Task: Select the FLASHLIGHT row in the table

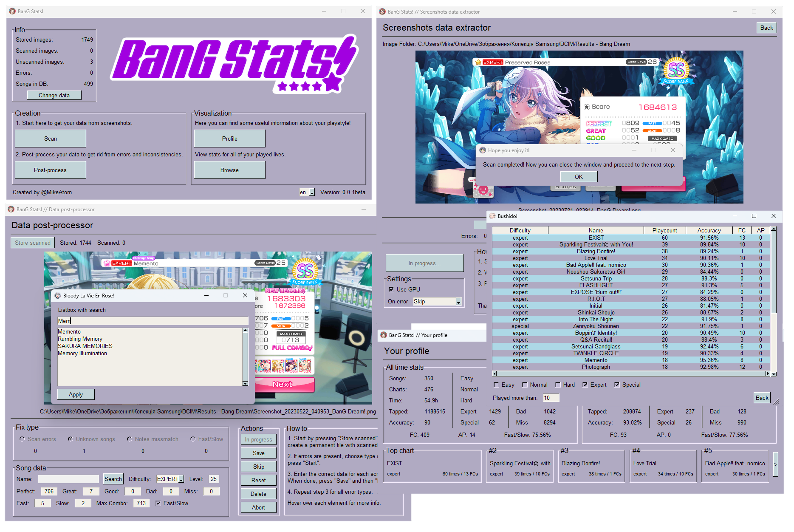Action: [x=631, y=286]
